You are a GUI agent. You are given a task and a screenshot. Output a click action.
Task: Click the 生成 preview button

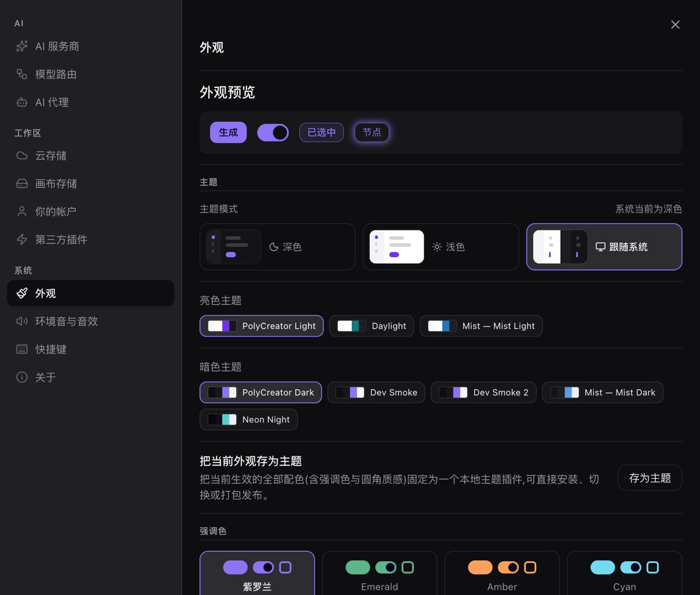[x=228, y=132]
